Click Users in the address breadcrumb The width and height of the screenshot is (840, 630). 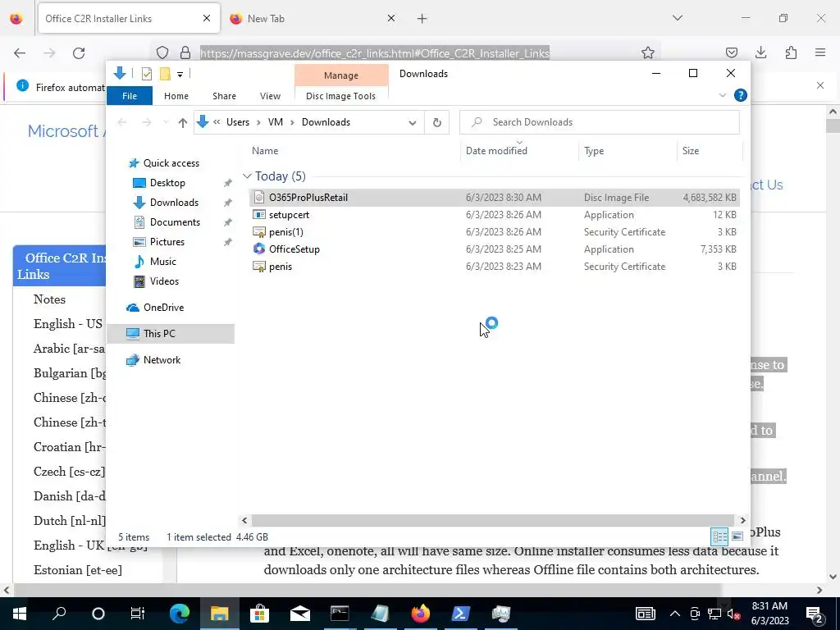click(x=237, y=122)
